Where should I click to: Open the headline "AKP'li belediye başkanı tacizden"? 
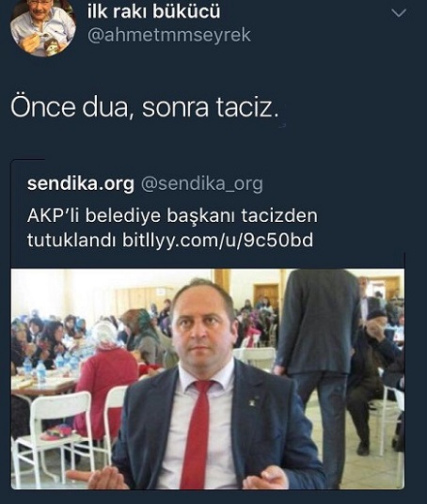172,215
